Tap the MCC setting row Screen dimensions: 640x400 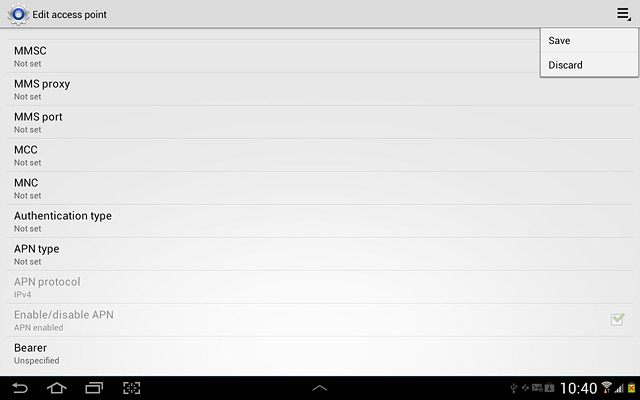pos(320,156)
